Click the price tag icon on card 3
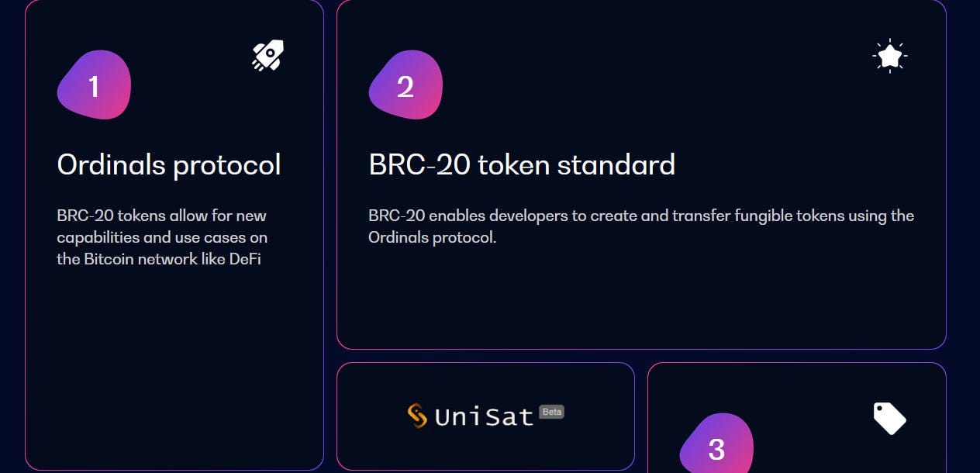Image resolution: width=980 pixels, height=473 pixels. pos(889,419)
